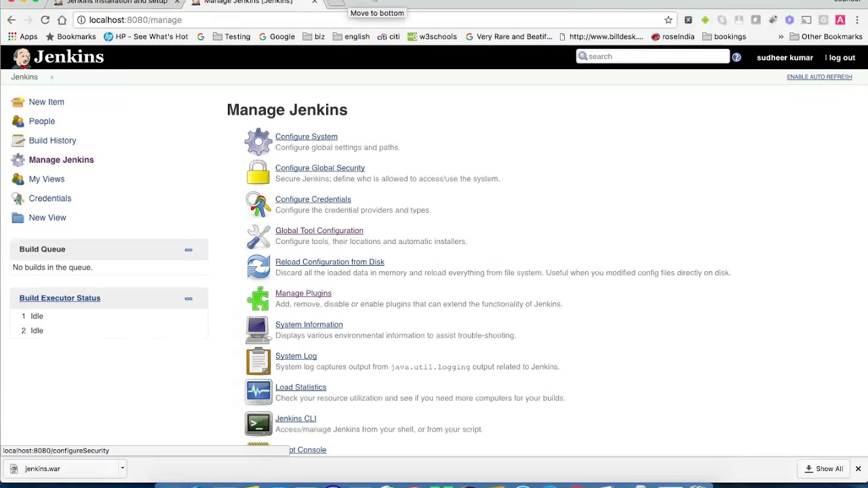Click the jenkins.war downloaded file
This screenshot has height=488, width=868.
point(61,469)
